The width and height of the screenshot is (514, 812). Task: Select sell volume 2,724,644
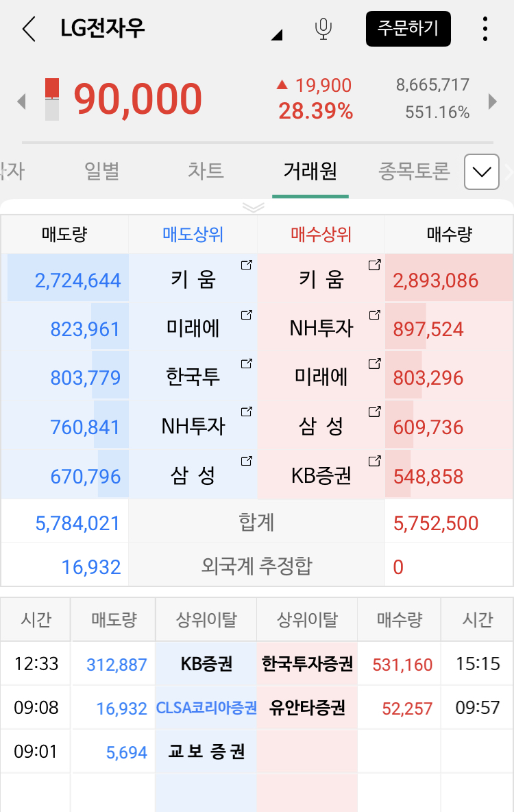point(77,280)
